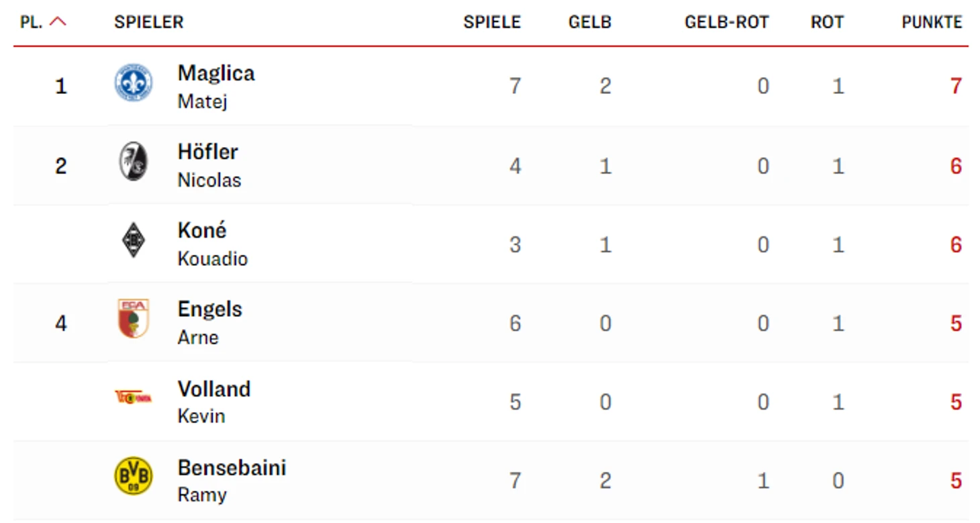Image resolution: width=980 pixels, height=523 pixels.
Task: Click the Borussia Mönchengladbach diamond logo
Action: [x=133, y=240]
